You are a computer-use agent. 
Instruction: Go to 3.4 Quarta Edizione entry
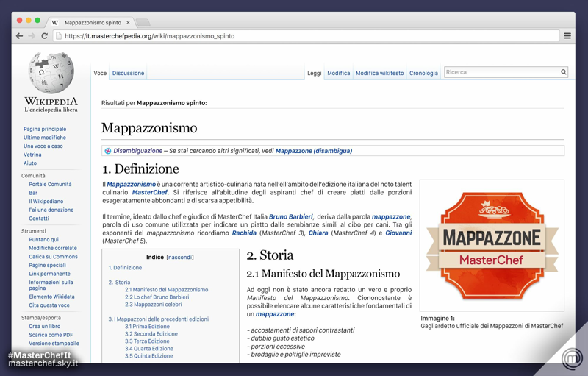coord(149,349)
